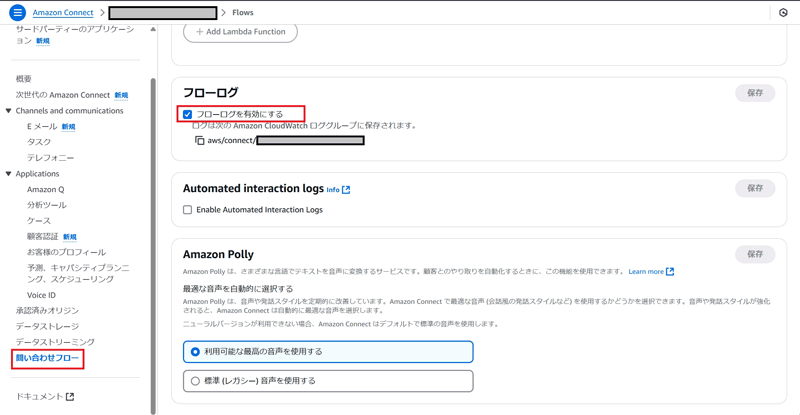Click the Info link beside Automated interaction logs
The image size is (800, 415).
point(333,190)
